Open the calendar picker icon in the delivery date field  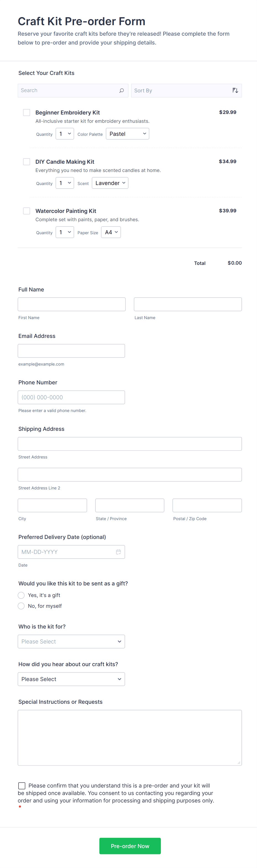[118, 552]
